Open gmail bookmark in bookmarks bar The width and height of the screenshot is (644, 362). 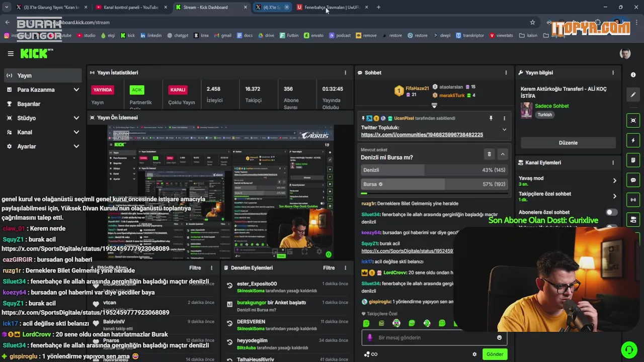click(222, 36)
